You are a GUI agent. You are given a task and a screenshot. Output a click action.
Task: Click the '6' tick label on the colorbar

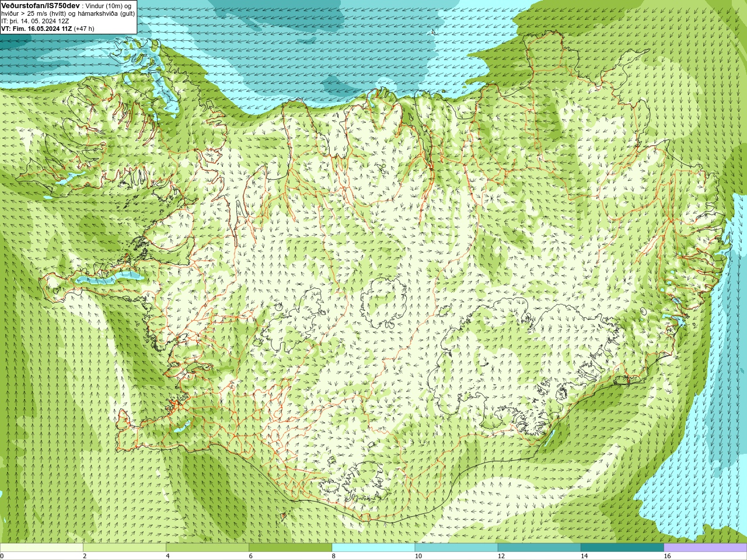pyautogui.click(x=251, y=556)
